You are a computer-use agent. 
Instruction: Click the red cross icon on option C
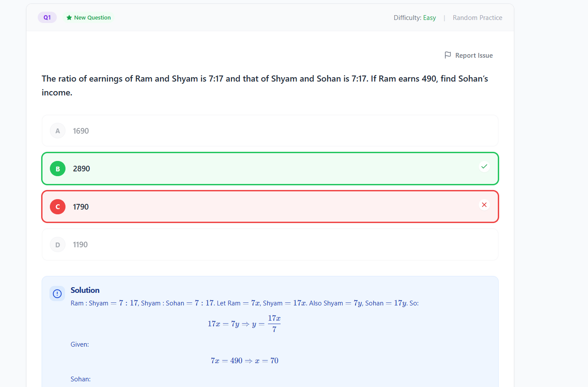(x=484, y=205)
